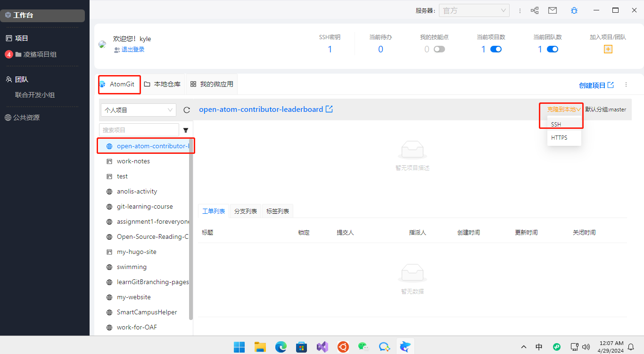Expand the 克隆到本地 dropdown
The height and width of the screenshot is (354, 644).
[563, 110]
